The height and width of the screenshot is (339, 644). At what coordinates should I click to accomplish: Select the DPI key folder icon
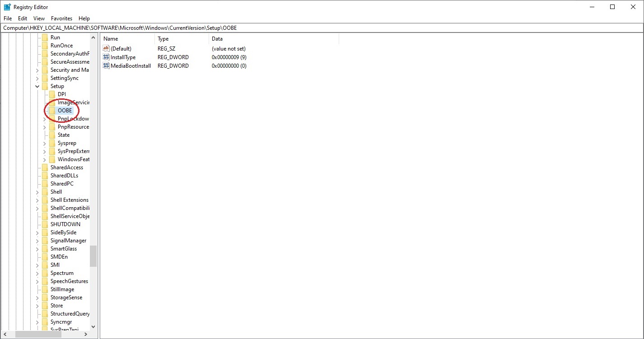(52, 94)
